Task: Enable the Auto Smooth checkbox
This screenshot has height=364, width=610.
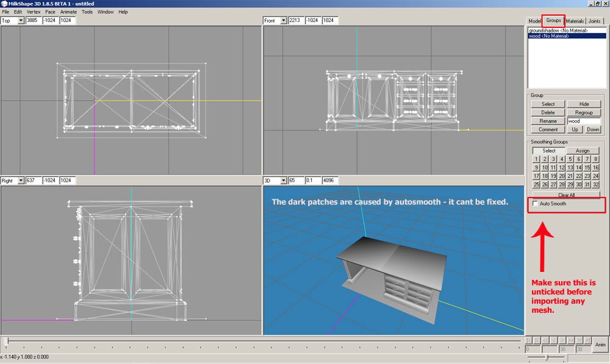Action: [536, 204]
